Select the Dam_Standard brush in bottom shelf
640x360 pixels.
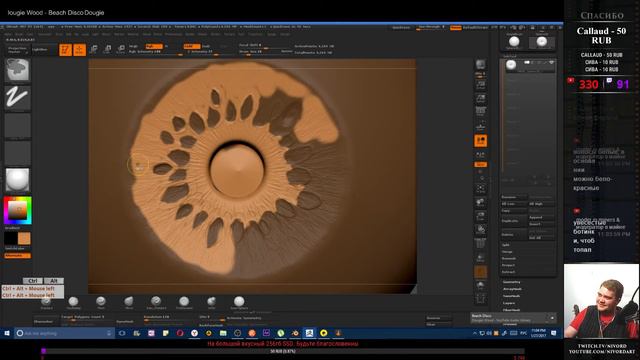tap(156, 302)
